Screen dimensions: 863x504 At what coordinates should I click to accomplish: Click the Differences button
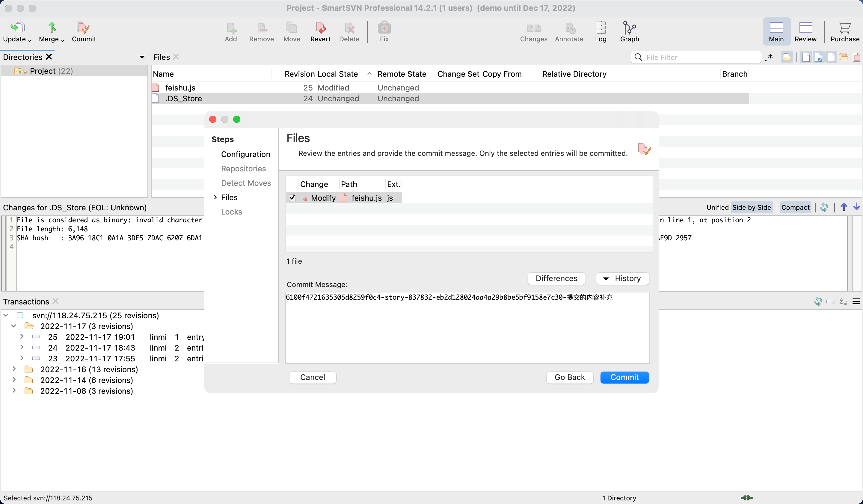coord(556,278)
